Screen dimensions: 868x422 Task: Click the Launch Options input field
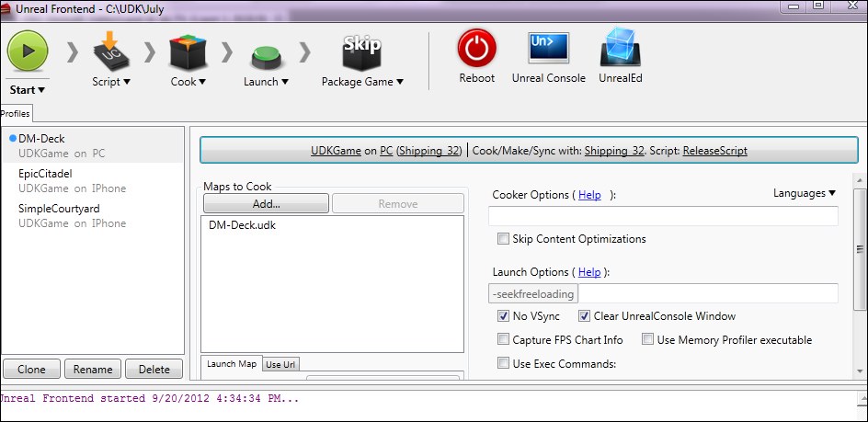[708, 293]
